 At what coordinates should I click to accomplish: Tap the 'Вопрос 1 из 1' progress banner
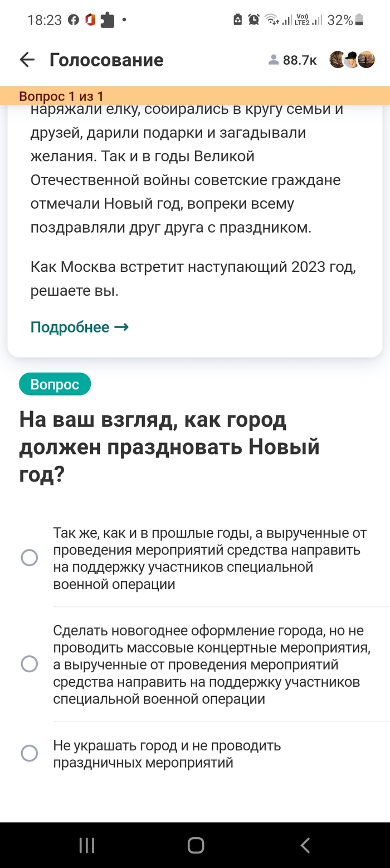[61, 96]
